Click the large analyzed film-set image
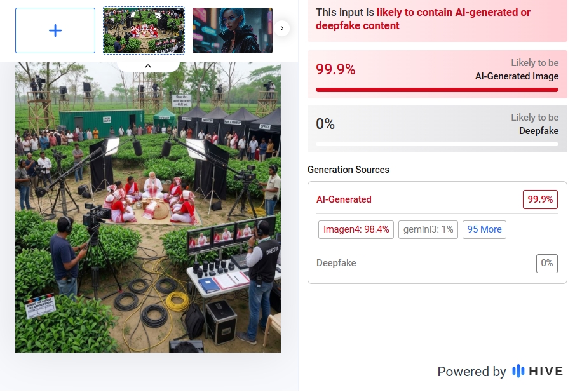Screen dimensions: 582x392 pyautogui.click(x=148, y=208)
